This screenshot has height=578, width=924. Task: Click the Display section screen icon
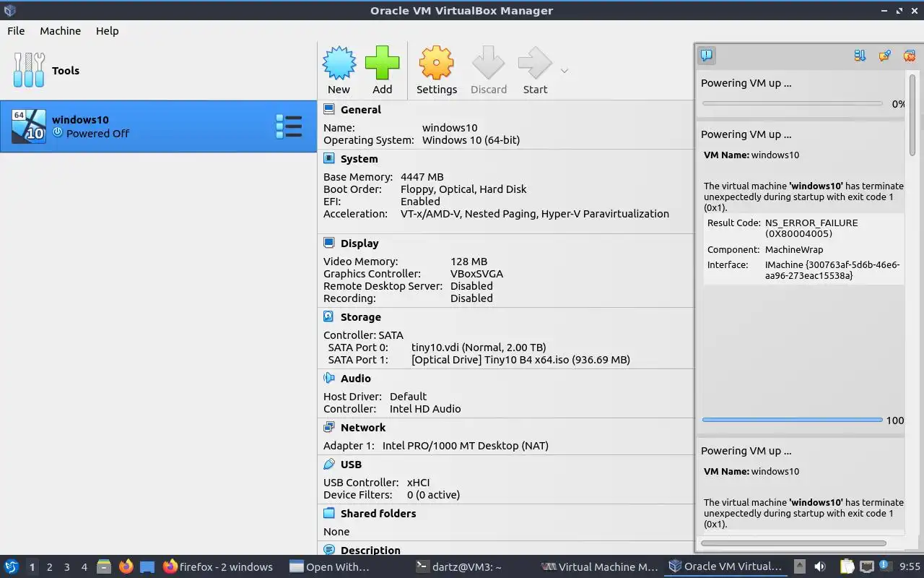(x=329, y=243)
